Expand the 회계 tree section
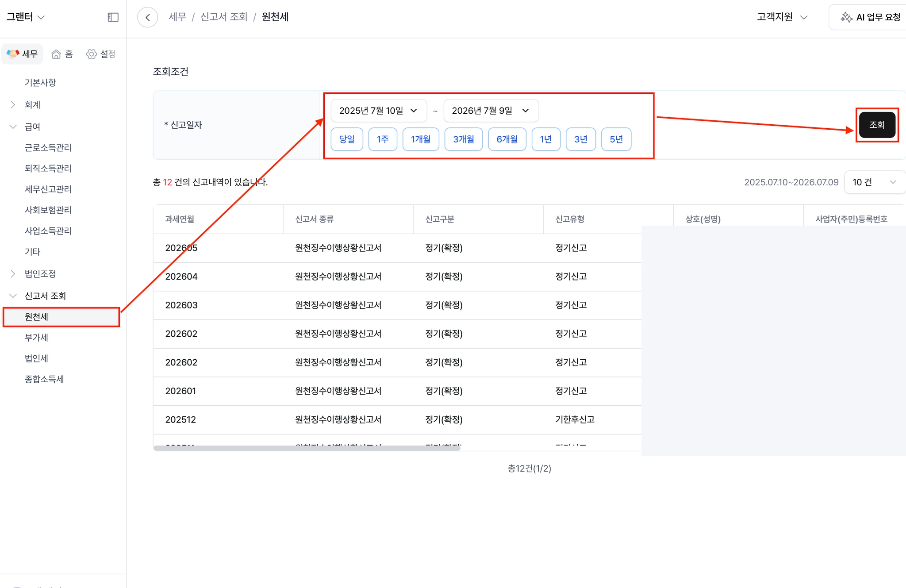 [x=13, y=104]
